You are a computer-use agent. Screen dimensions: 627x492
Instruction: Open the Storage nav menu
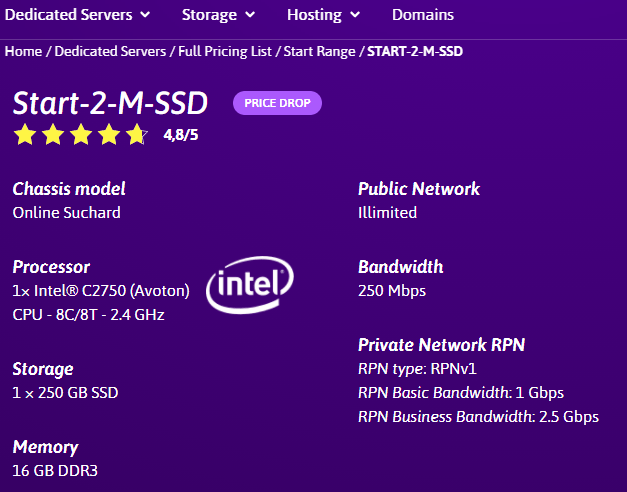coord(209,15)
